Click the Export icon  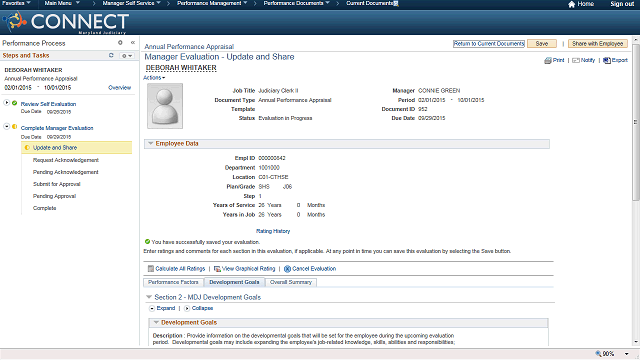(607, 60)
